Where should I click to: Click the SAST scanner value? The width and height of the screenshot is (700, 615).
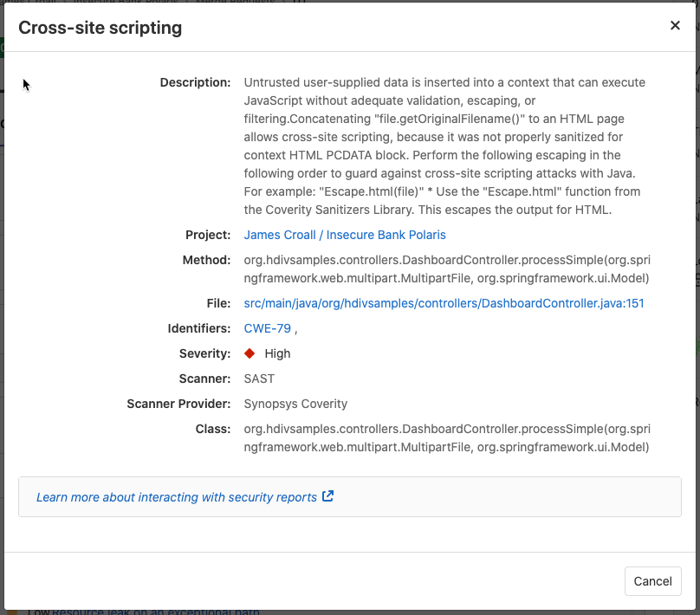click(256, 379)
